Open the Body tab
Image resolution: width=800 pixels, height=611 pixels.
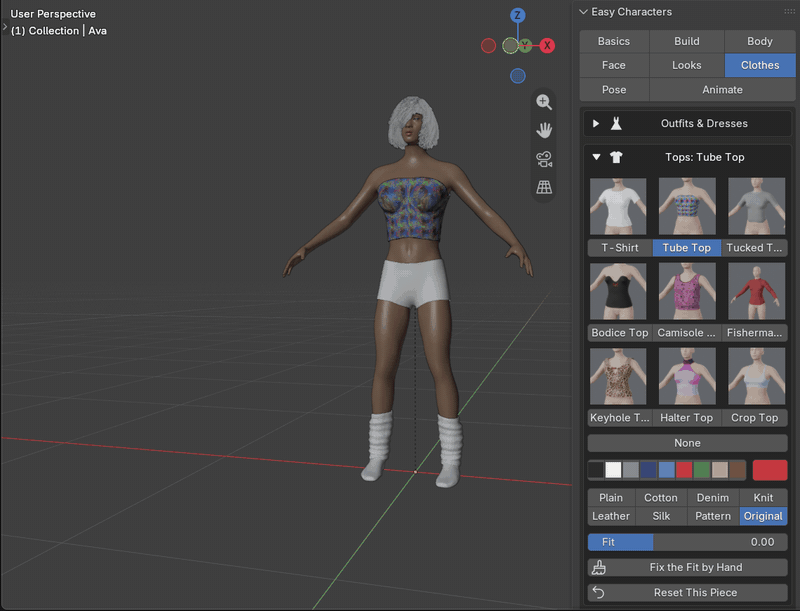coord(760,41)
